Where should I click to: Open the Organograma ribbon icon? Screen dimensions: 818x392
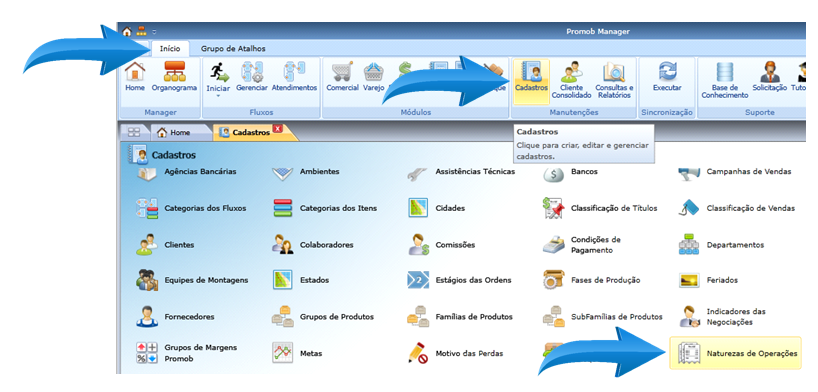[x=174, y=77]
